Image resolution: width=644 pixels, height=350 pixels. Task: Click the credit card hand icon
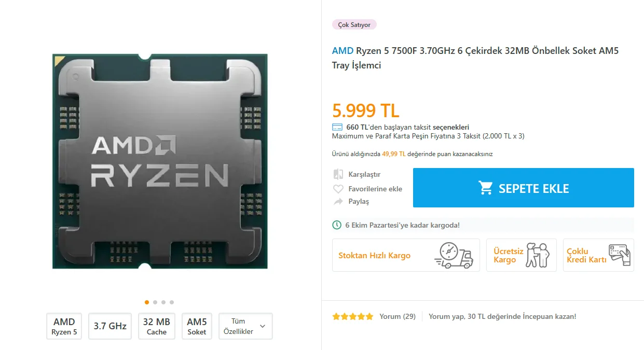pos(620,255)
